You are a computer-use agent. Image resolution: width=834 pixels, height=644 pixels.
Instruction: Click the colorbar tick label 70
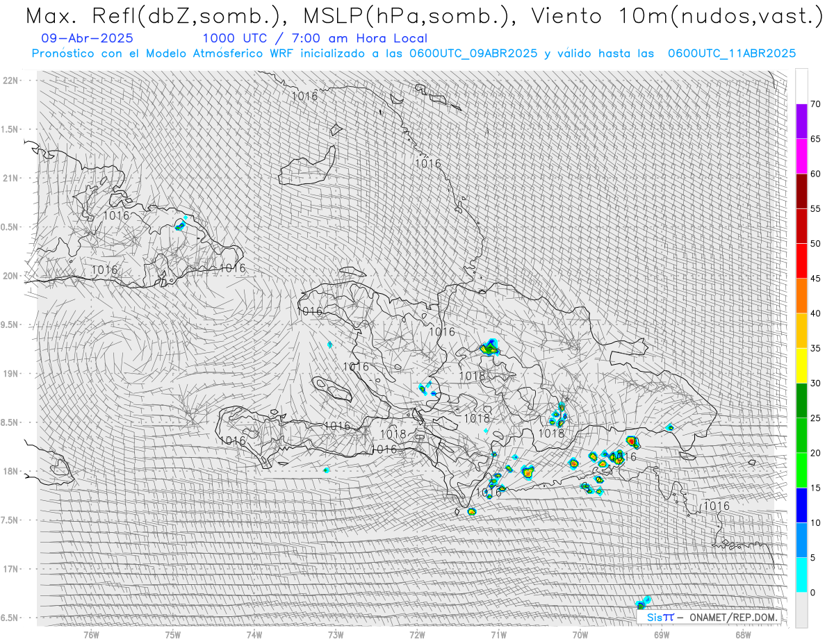click(815, 104)
